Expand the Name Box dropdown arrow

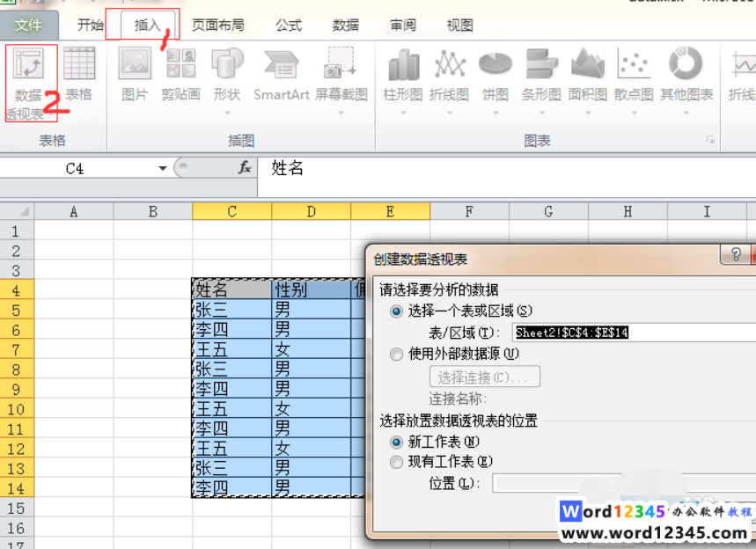pos(163,168)
